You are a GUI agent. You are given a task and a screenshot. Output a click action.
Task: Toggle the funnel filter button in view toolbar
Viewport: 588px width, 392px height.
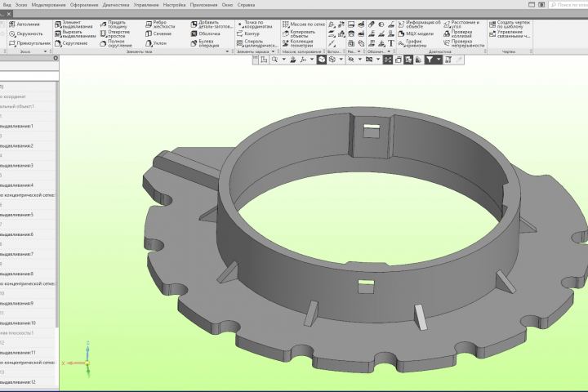(x=430, y=60)
